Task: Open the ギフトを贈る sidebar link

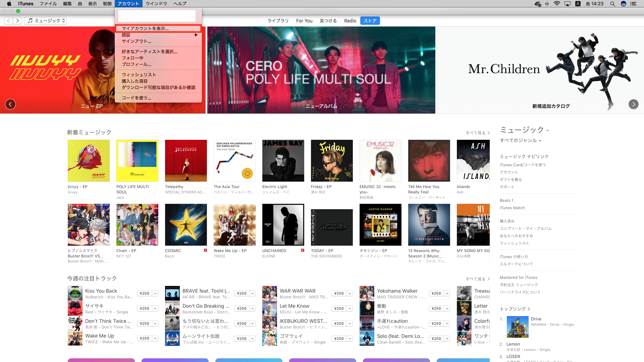Action: (x=511, y=180)
